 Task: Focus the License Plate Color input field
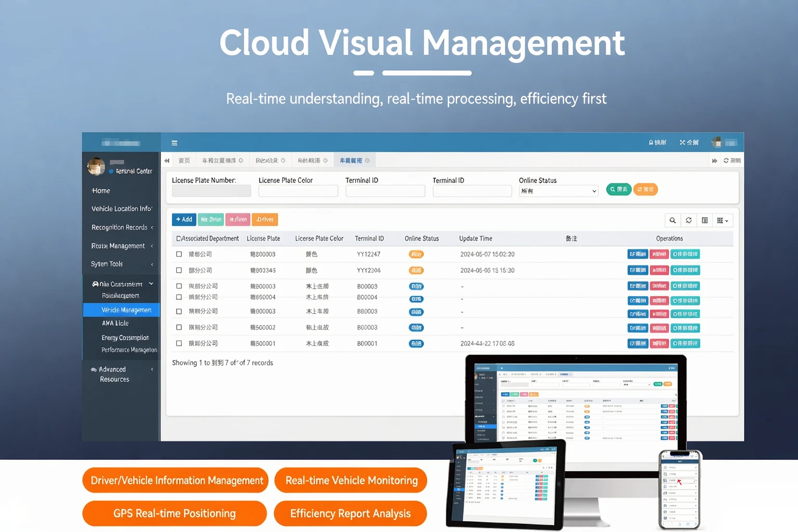click(298, 191)
